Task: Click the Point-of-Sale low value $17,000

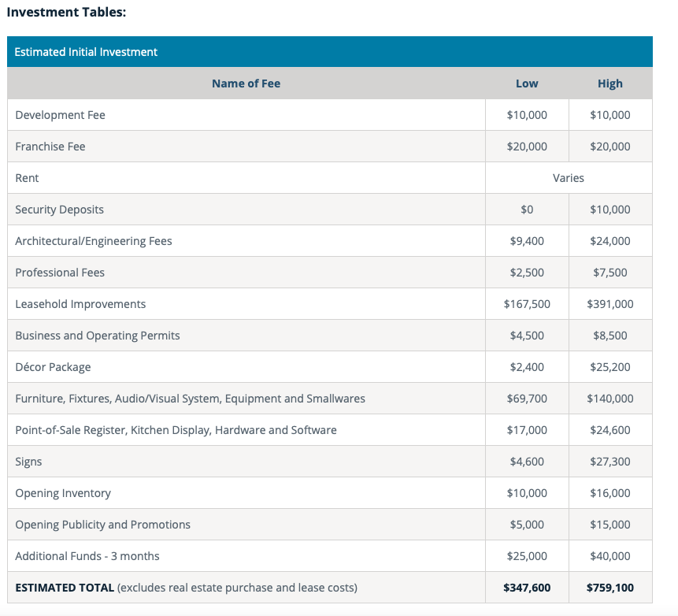Action: (x=527, y=430)
